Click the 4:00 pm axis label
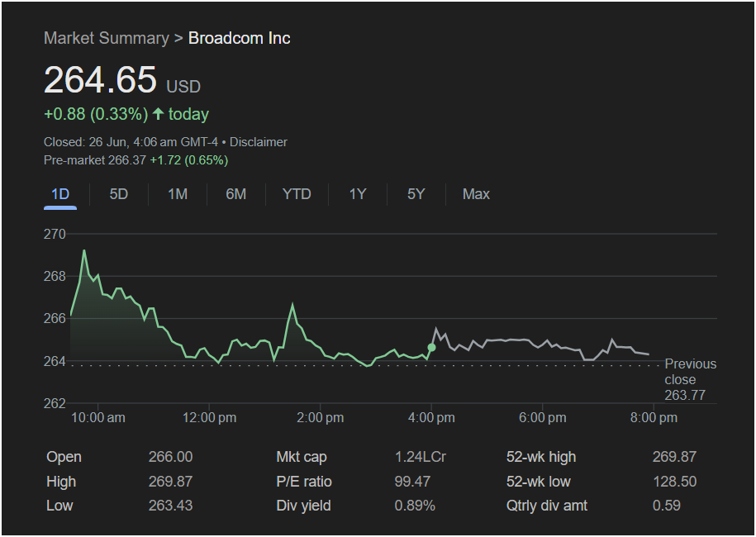 click(431, 417)
